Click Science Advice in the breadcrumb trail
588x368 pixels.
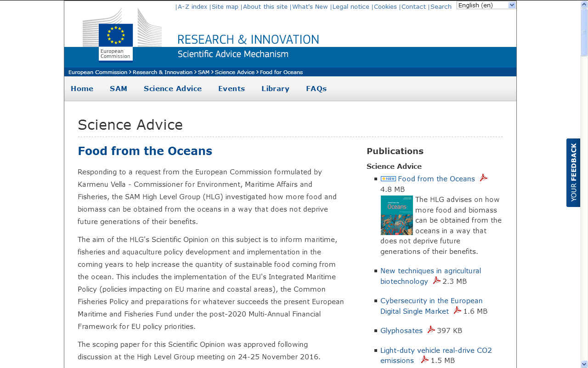coord(235,72)
